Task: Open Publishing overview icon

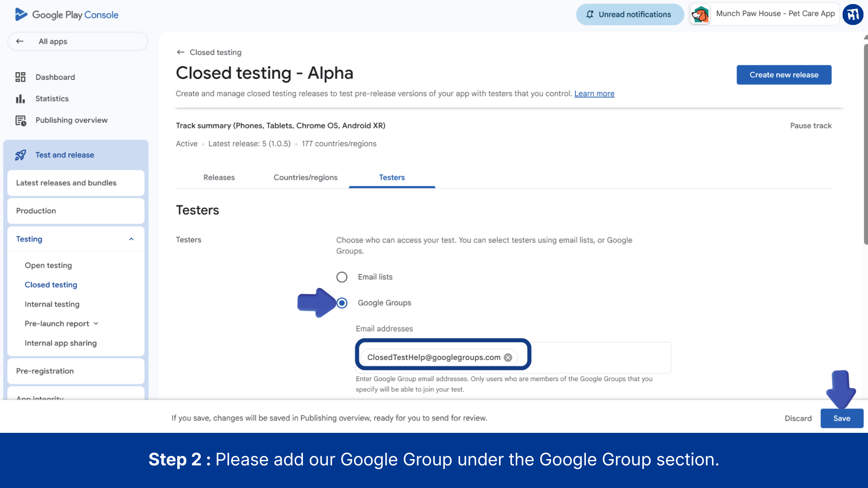Action: point(20,120)
